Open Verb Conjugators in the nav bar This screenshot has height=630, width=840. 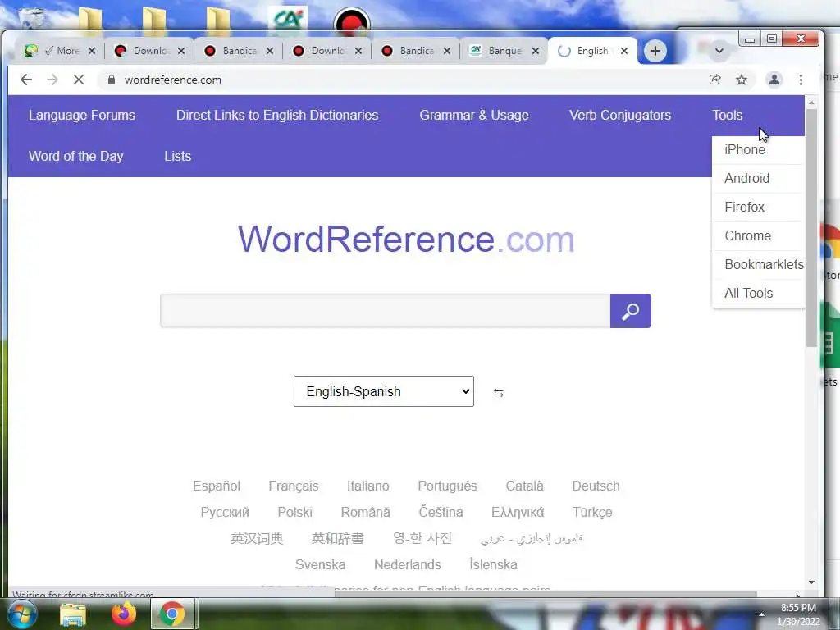[620, 115]
